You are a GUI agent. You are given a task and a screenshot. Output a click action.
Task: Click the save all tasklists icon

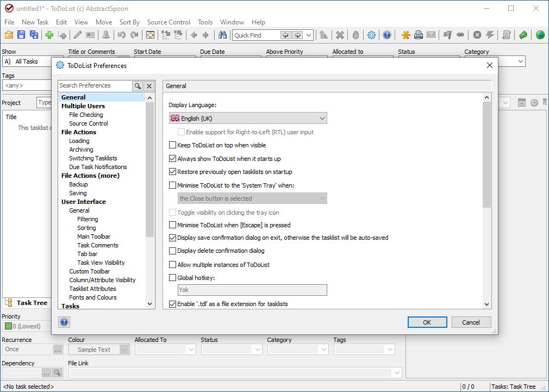34,35
